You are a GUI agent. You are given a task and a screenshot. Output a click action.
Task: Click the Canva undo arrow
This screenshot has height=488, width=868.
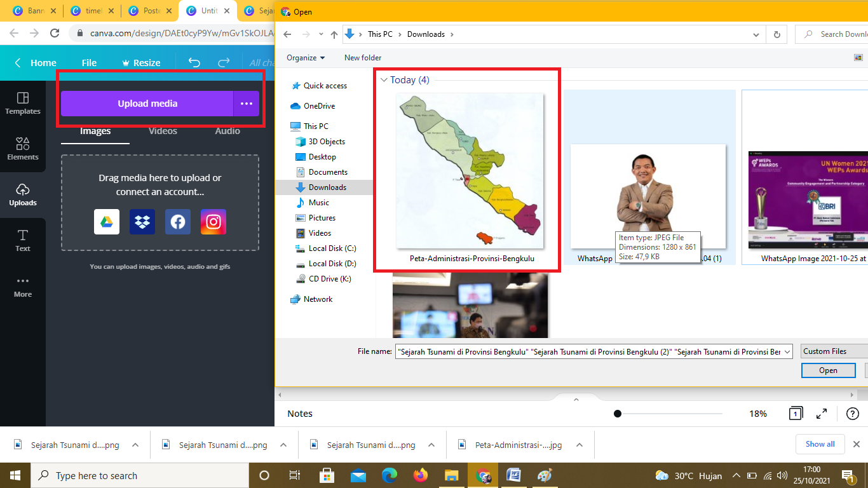coord(194,62)
